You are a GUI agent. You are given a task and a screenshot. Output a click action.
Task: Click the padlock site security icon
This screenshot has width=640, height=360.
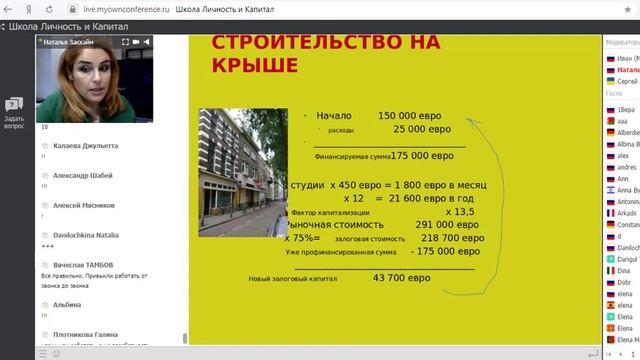pyautogui.click(x=73, y=9)
